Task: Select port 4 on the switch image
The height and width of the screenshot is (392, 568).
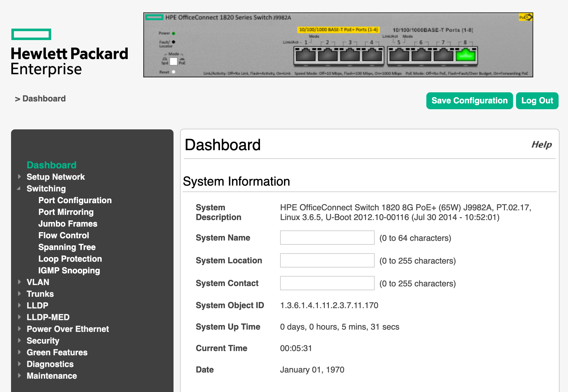Action: click(x=372, y=55)
